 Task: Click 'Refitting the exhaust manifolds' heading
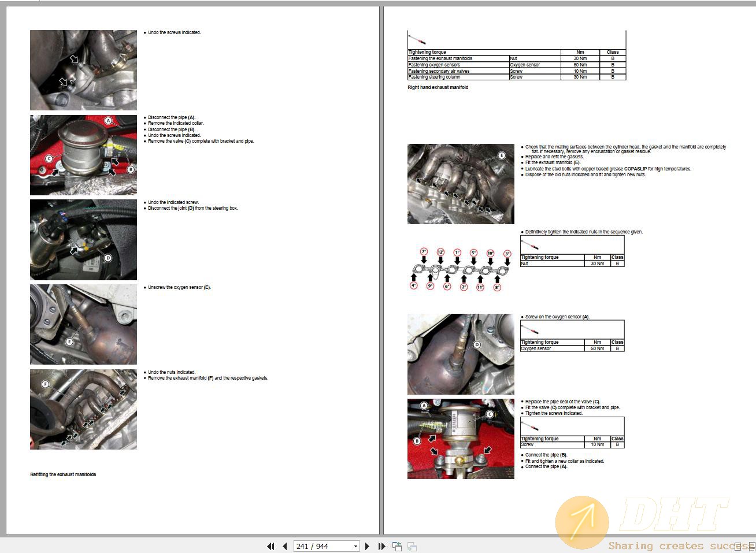click(x=63, y=474)
